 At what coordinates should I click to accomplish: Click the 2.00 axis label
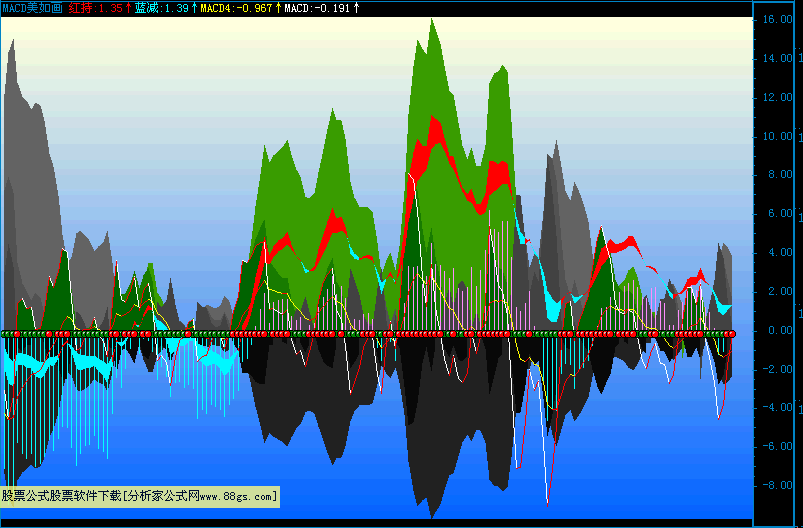pos(780,291)
